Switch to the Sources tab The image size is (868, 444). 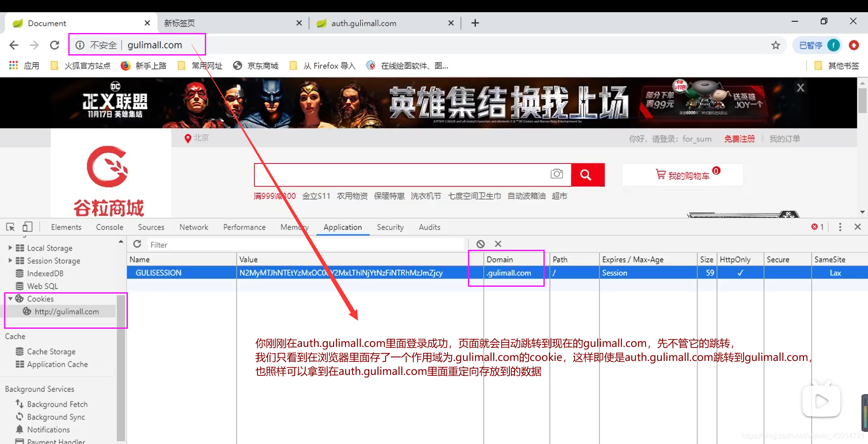point(151,227)
